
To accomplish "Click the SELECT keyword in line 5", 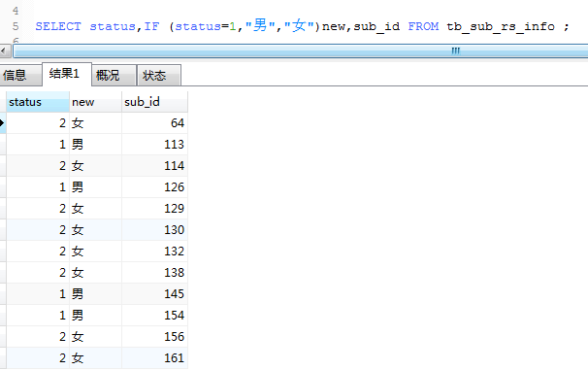I will (58, 26).
